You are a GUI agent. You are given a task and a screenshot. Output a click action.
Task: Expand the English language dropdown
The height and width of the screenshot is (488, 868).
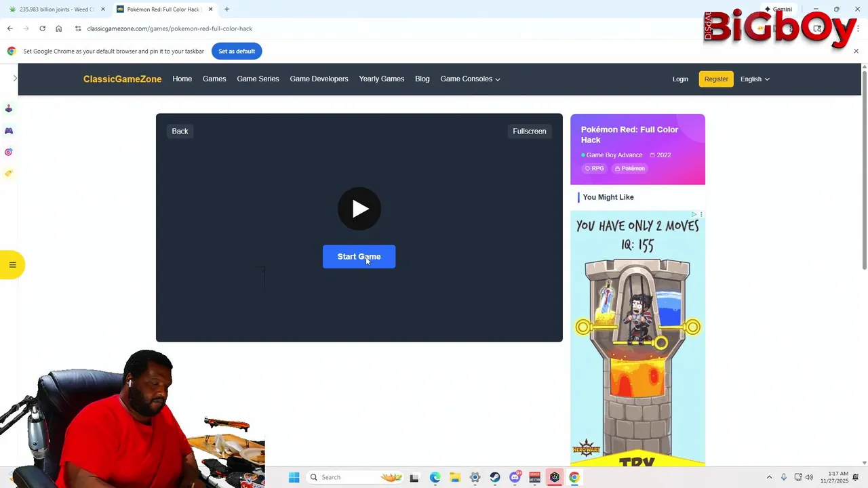[755, 79]
